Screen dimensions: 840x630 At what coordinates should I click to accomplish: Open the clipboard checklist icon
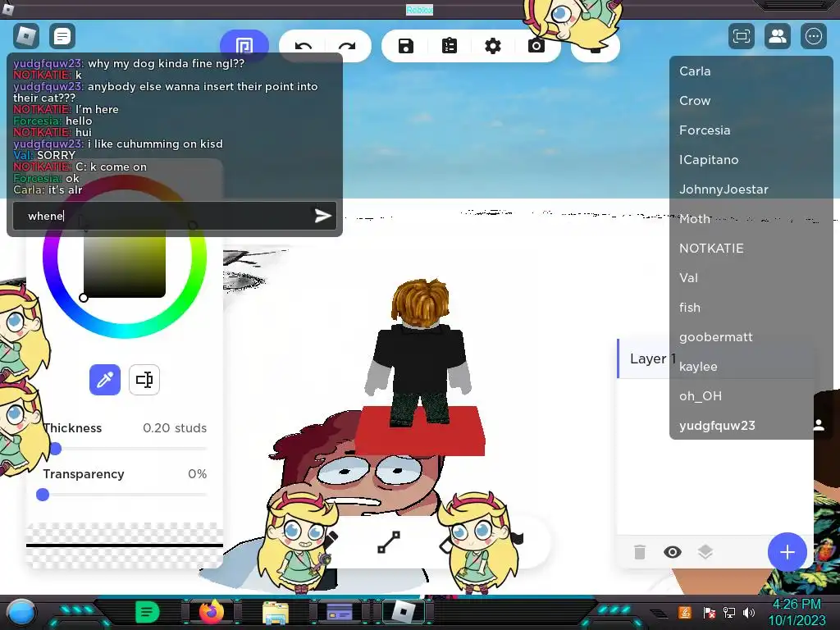(x=449, y=46)
